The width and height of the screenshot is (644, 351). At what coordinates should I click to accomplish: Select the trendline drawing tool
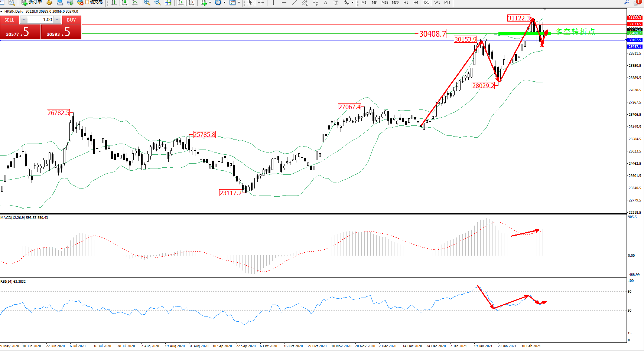click(295, 3)
